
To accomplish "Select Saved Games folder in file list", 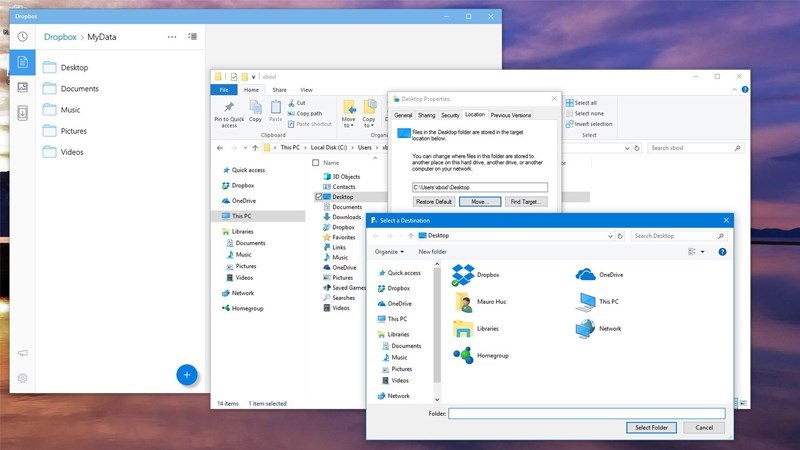I will coord(344,288).
